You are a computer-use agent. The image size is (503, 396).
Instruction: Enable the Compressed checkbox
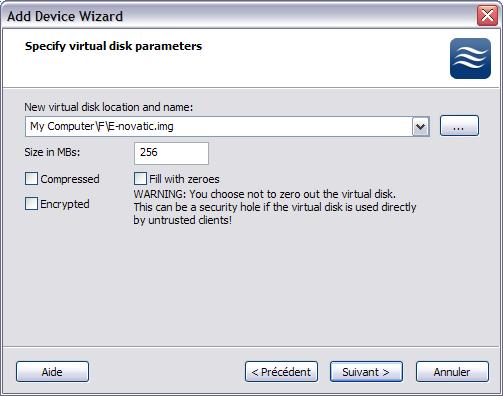(31, 179)
